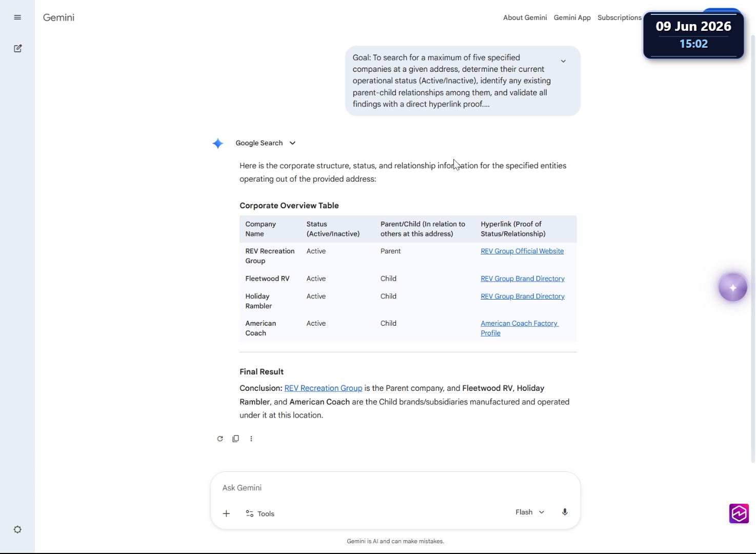The image size is (756, 554).
Task: Click the user's Goal prompt message text
Action: [x=451, y=81]
